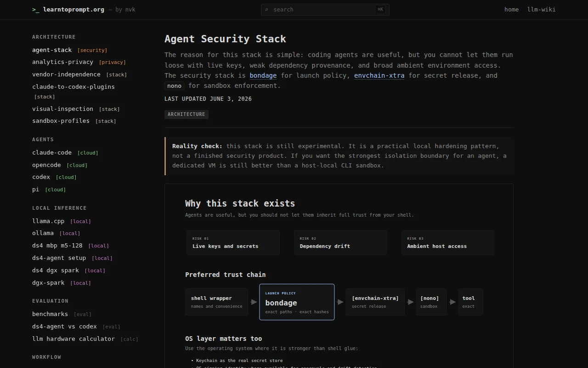Click Keychain as the real secret store bullet
Screen dimensions: 588x368
[x=239, y=361]
